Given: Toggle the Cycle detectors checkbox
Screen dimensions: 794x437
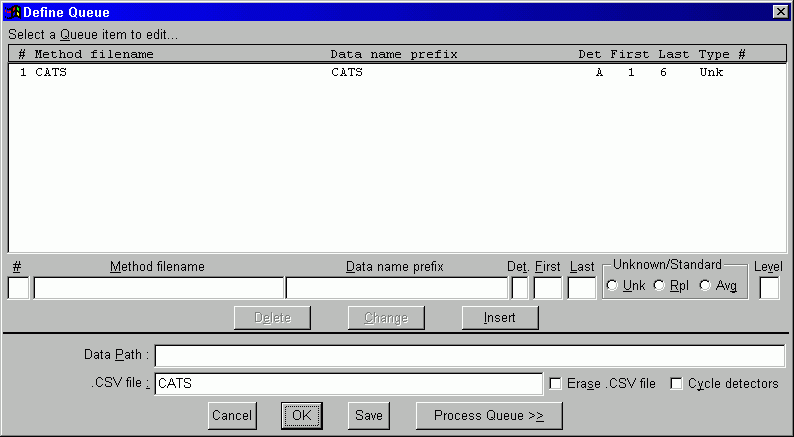Looking at the screenshot, I should tap(677, 384).
